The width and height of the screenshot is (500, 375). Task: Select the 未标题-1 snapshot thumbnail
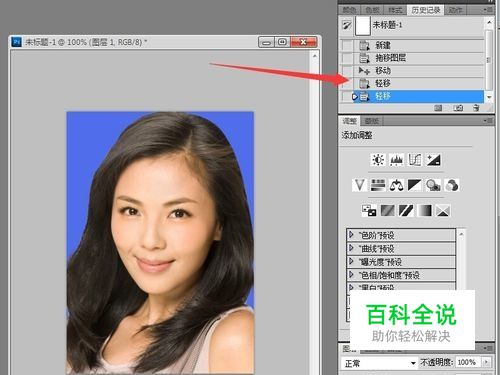coord(363,25)
